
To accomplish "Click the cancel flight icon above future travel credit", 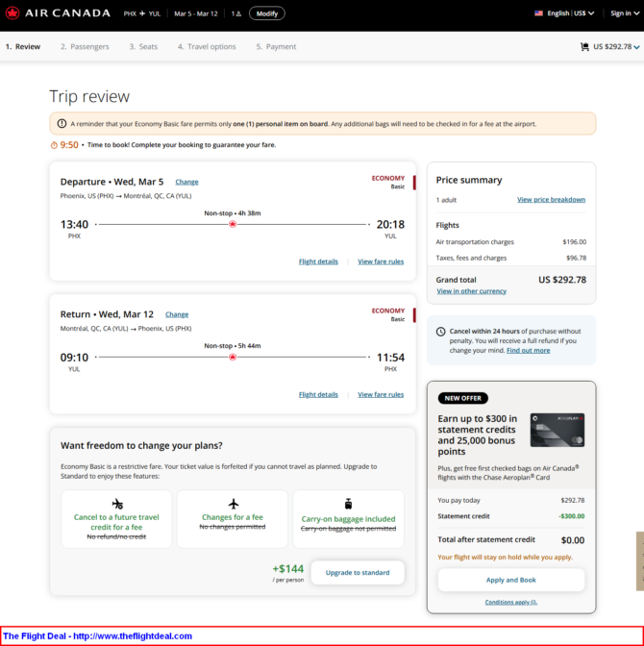I will (117, 504).
